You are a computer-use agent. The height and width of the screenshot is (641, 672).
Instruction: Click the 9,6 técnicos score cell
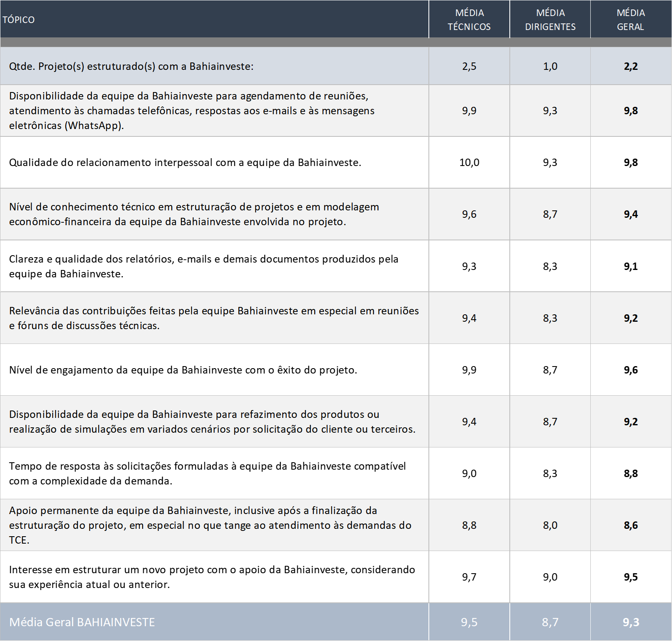click(x=469, y=214)
